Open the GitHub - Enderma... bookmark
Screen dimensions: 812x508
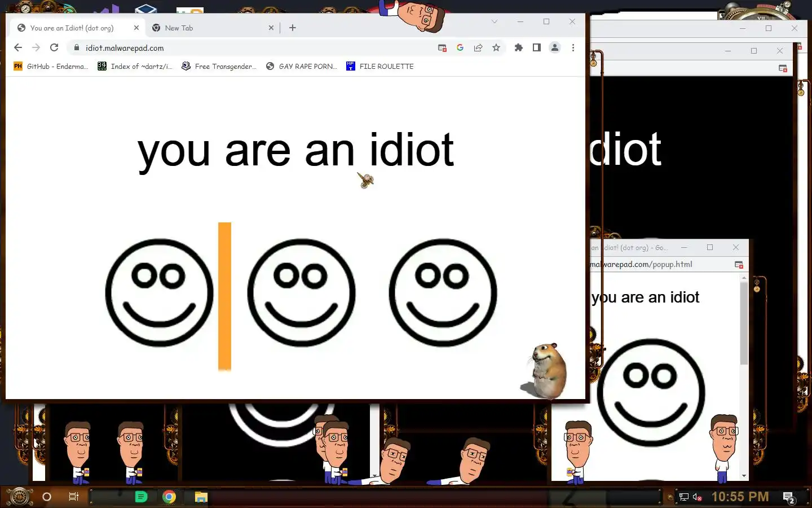pyautogui.click(x=51, y=67)
